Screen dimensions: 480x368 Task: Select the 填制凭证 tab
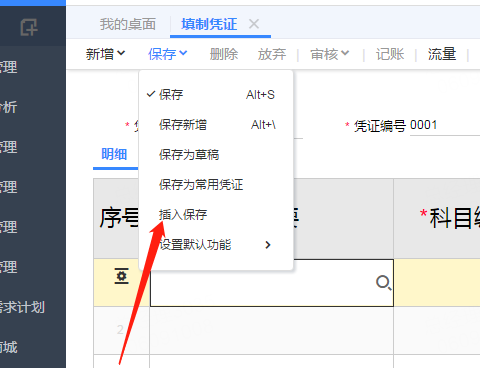point(209,24)
